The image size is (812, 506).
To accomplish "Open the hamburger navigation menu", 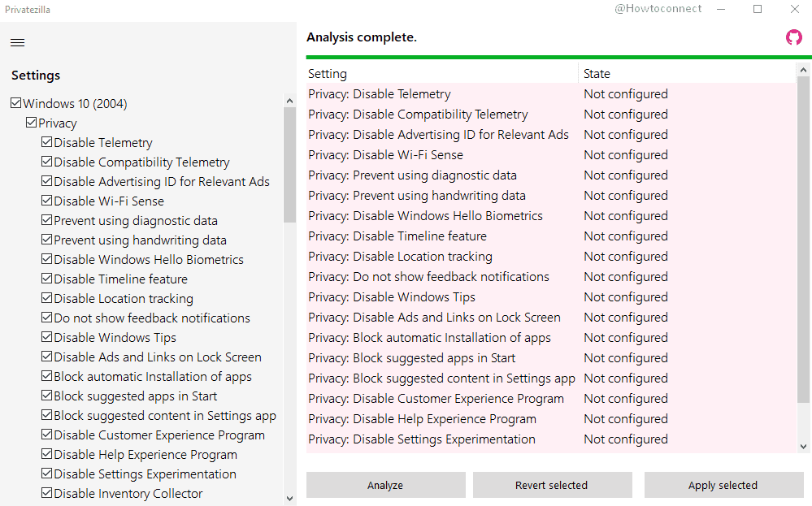I will point(17,42).
